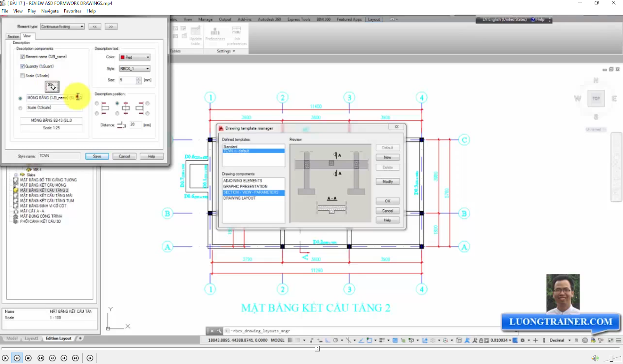Uncheck the Element name (%El_name) checkbox

23,56
